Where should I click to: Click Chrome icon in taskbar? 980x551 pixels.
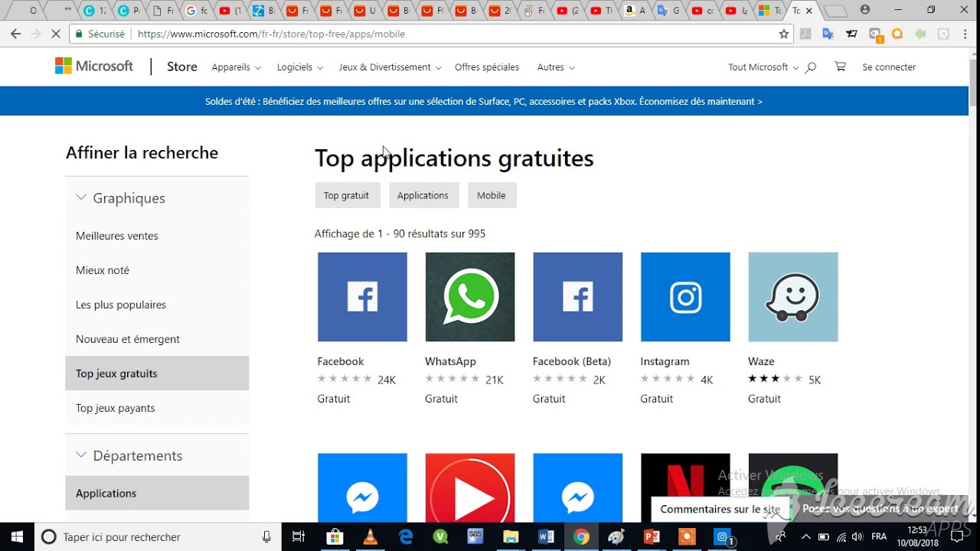581,537
